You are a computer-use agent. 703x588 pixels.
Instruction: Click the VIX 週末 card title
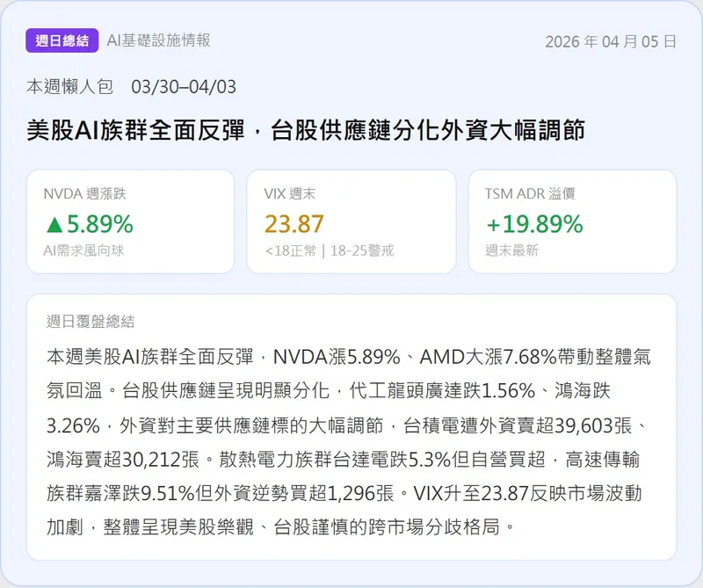click(290, 193)
